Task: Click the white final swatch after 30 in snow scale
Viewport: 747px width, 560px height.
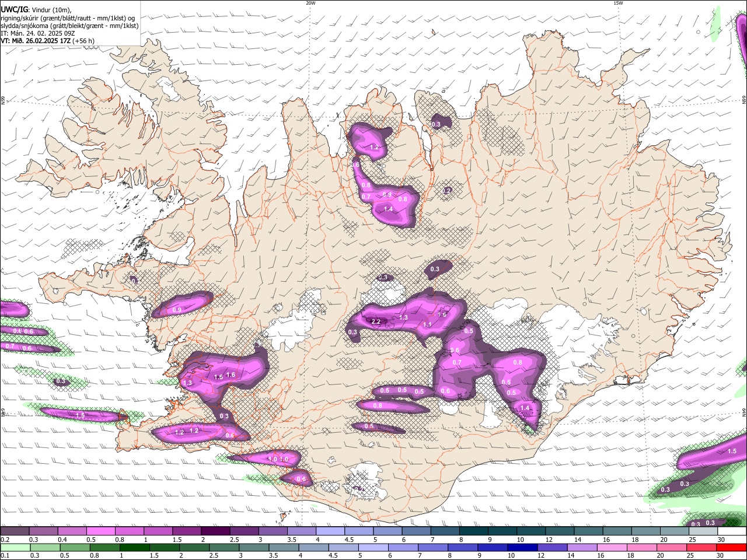Action: pos(732,531)
